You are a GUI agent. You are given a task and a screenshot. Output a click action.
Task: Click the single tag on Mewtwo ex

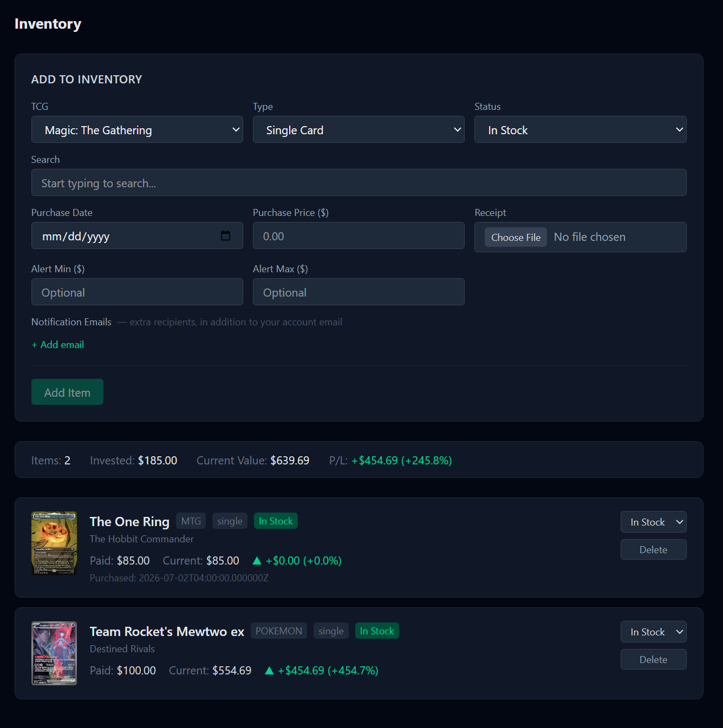pos(331,631)
